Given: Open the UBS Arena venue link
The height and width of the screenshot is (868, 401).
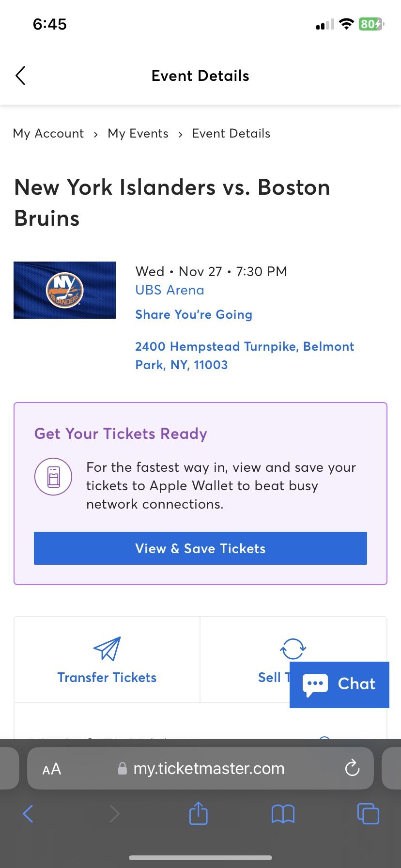Looking at the screenshot, I should pyautogui.click(x=170, y=290).
